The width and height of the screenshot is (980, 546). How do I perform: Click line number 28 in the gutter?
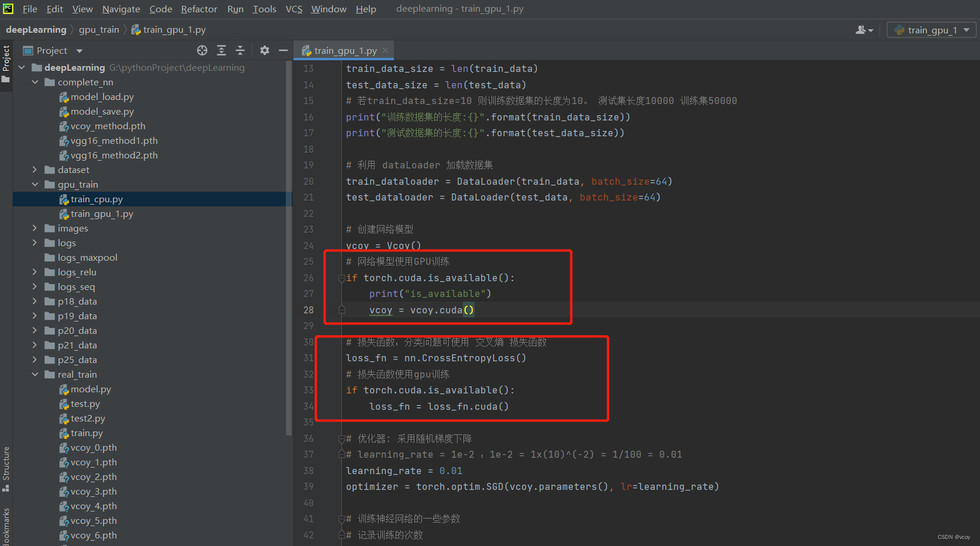pos(309,310)
